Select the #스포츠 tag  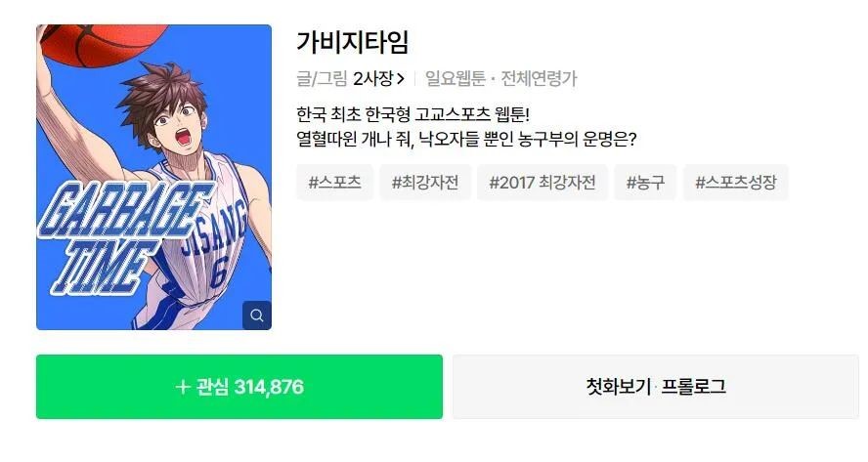coord(335,182)
